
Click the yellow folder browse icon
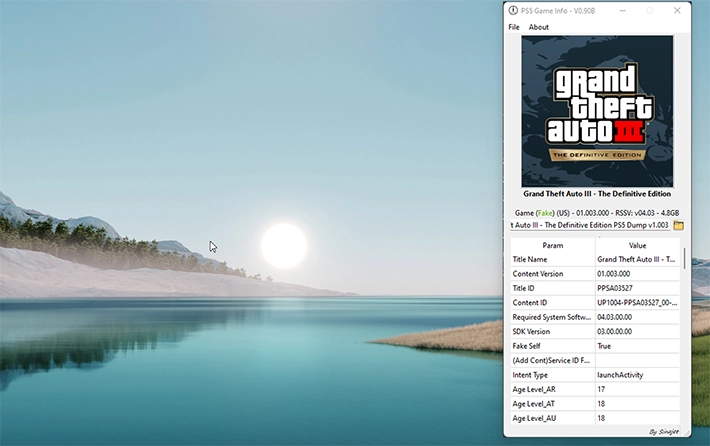[x=678, y=225]
